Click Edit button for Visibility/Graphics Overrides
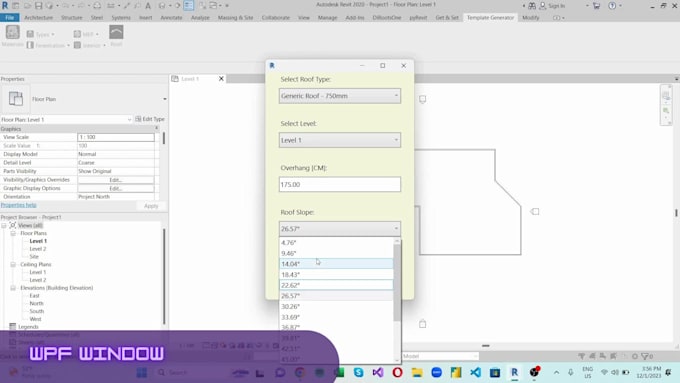This screenshot has height=383, width=680. coord(115,180)
